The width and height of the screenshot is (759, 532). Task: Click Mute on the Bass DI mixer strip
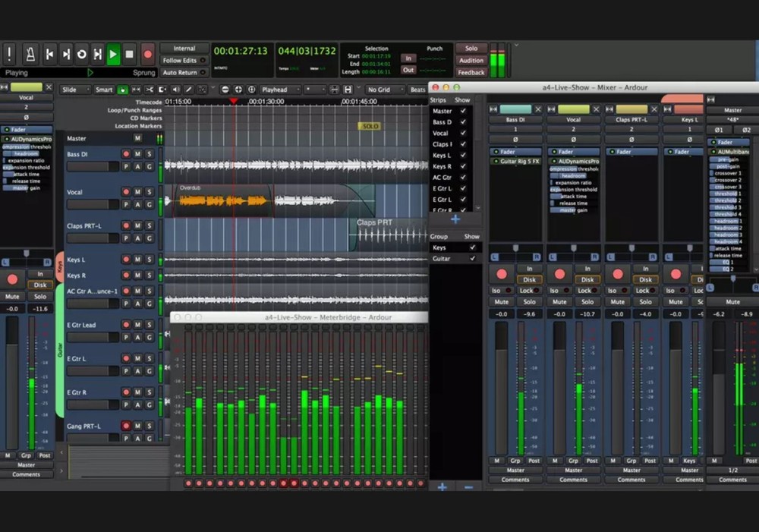click(x=501, y=302)
